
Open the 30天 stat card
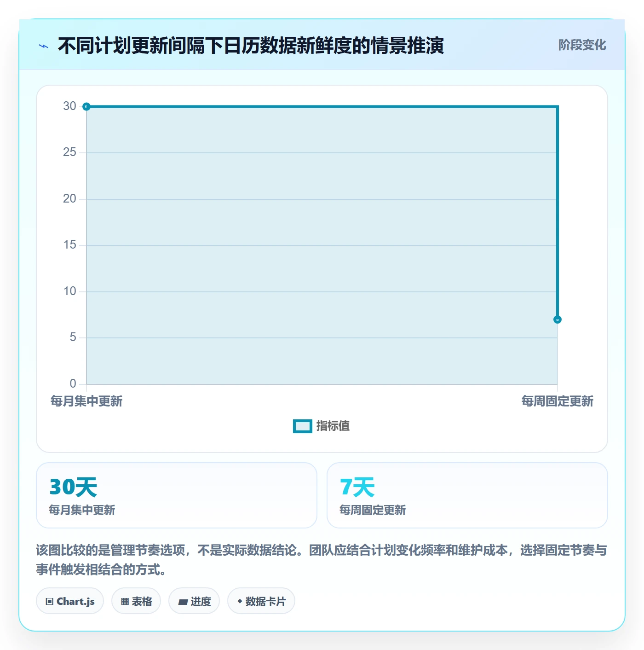tap(177, 495)
